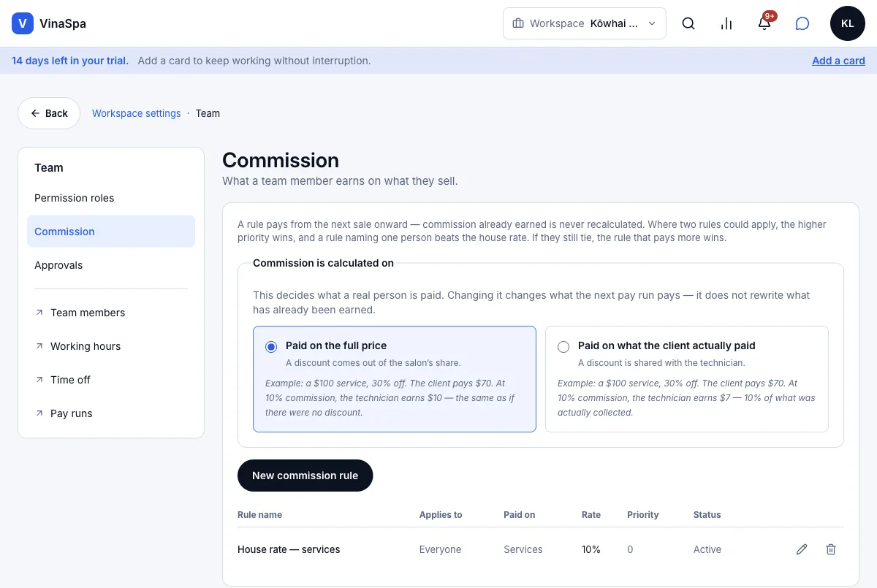The height and width of the screenshot is (588, 877).
Task: Open Approvals section
Action: point(111,265)
